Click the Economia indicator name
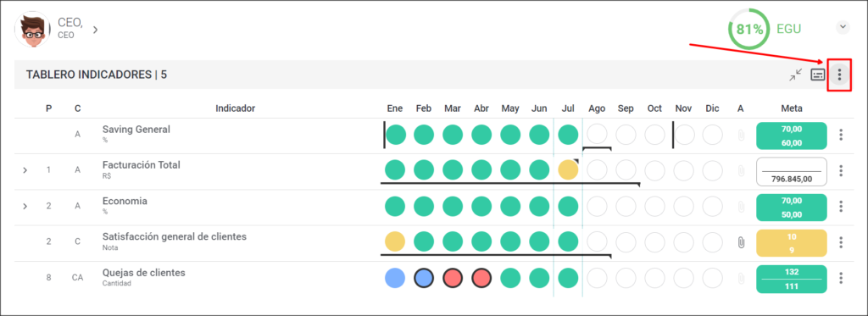 pyautogui.click(x=125, y=201)
